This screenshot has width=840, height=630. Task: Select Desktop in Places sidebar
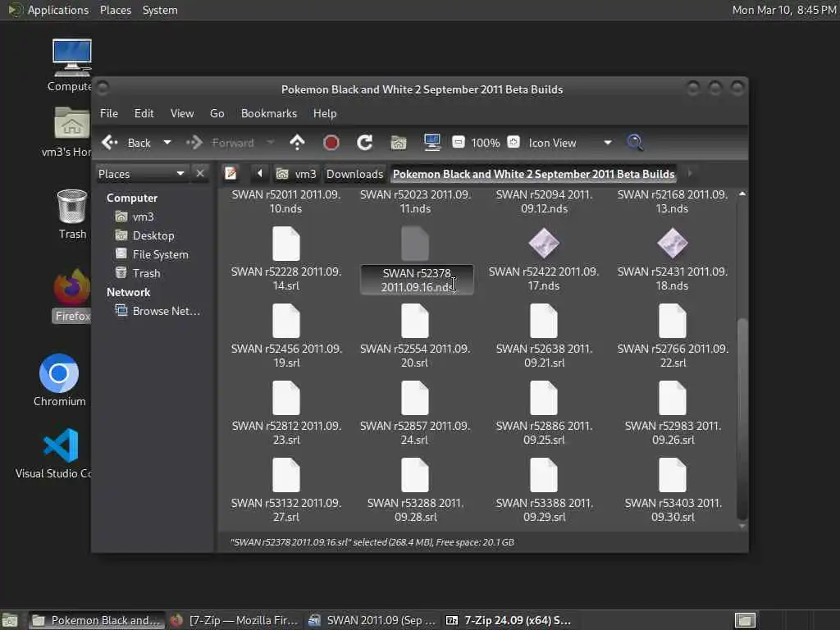[x=153, y=235]
